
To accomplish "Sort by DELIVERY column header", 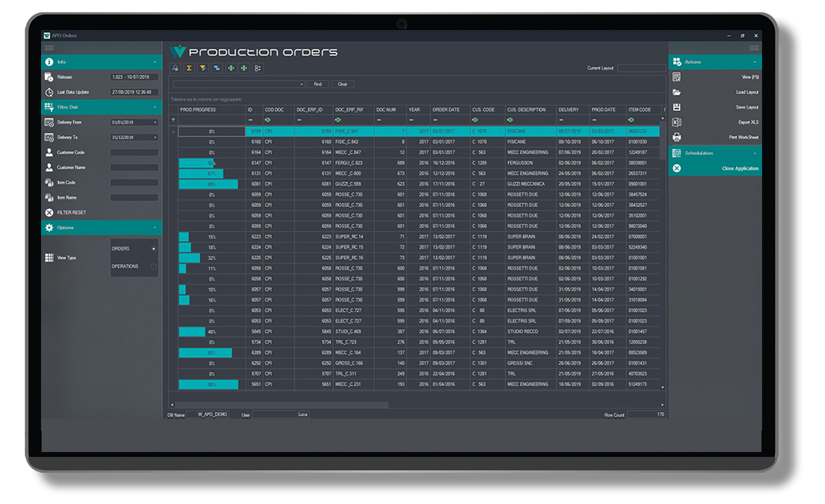I will point(572,110).
